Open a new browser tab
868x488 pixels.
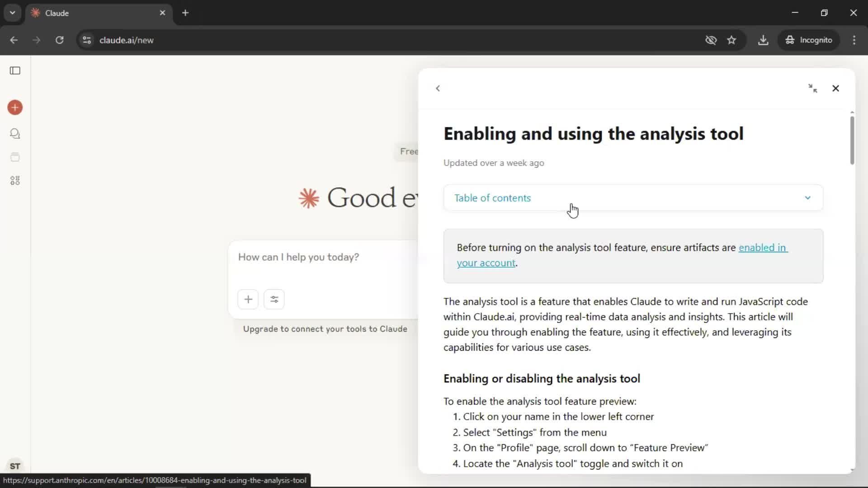185,13
